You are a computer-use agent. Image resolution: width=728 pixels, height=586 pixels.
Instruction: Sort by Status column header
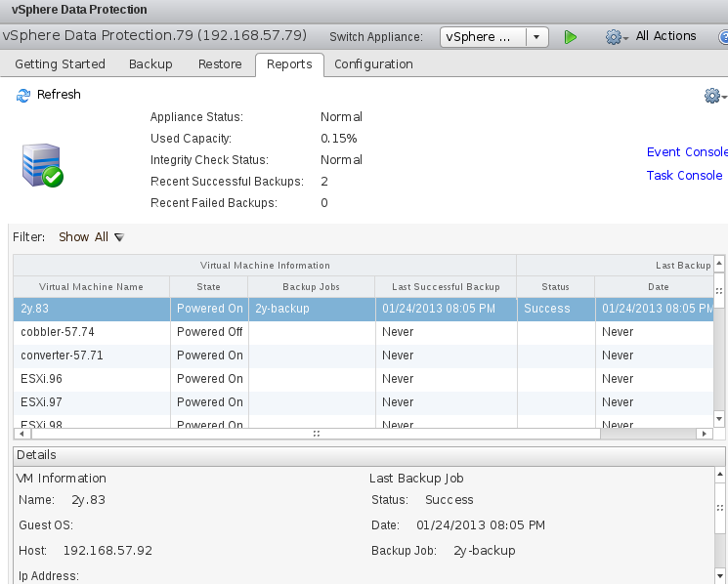click(555, 287)
